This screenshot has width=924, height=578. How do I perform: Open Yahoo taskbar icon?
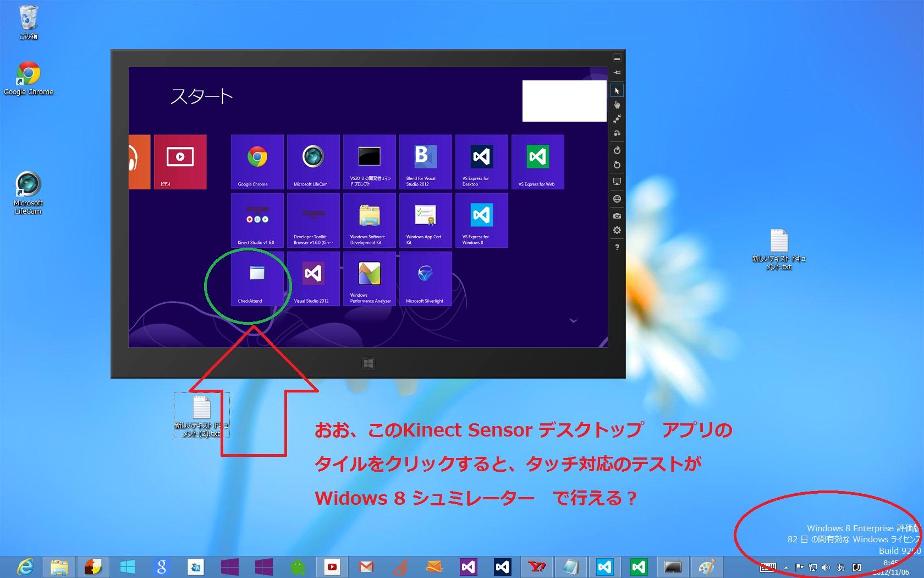tap(536, 567)
